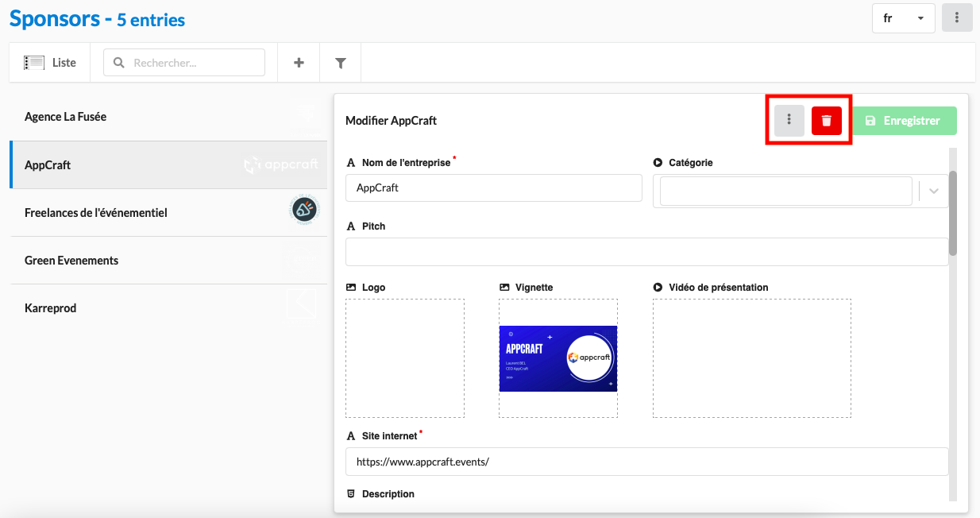Open the Karreprod sponsor entry

click(51, 308)
